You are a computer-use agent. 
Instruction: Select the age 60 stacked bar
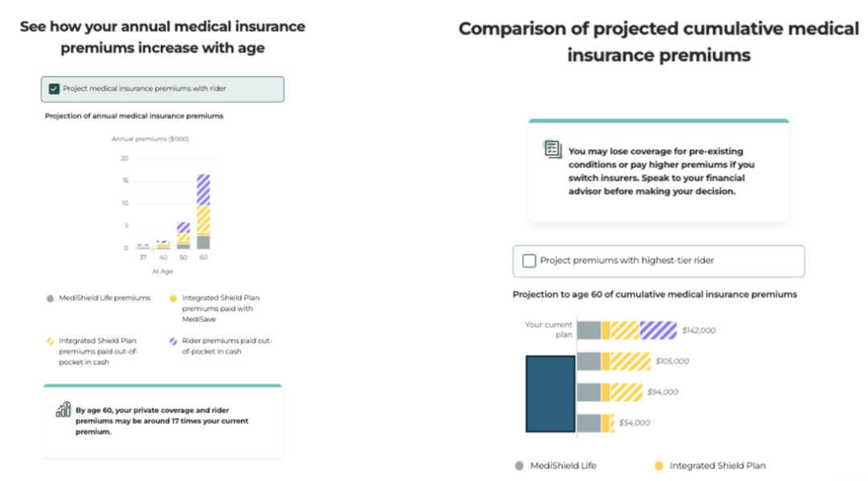[x=203, y=211]
